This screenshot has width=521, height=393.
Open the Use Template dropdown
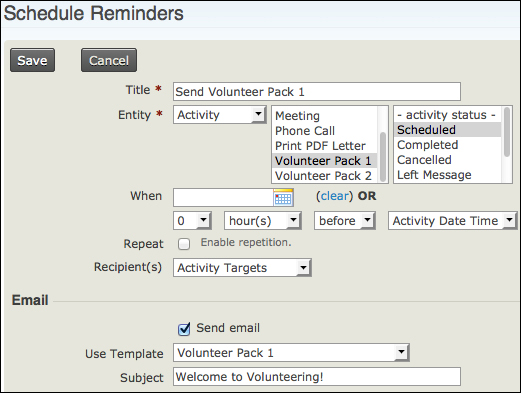coord(291,353)
